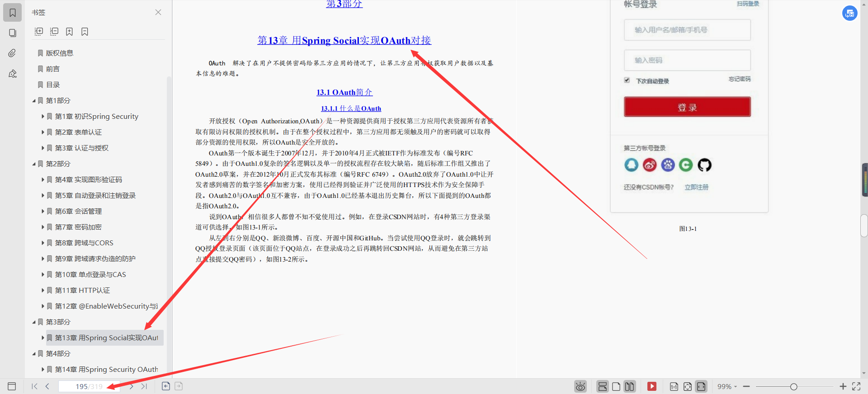Go to the previous page
Image resolution: width=868 pixels, height=394 pixels.
47,386
